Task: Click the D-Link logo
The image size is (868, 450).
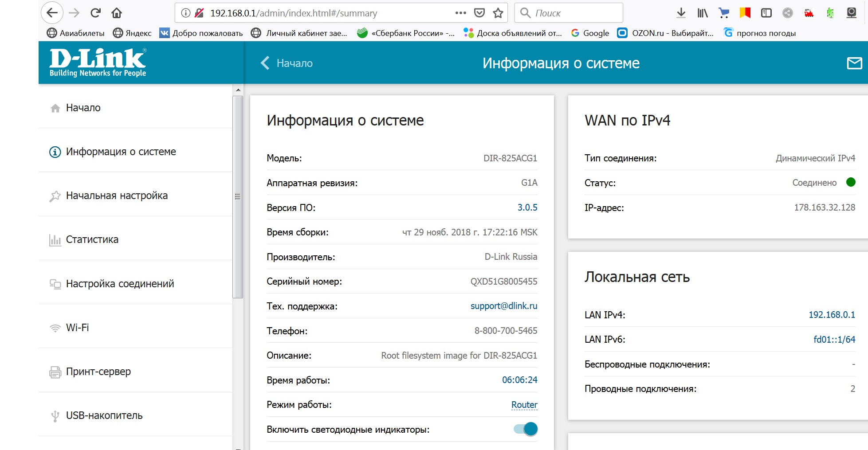Action: point(98,63)
